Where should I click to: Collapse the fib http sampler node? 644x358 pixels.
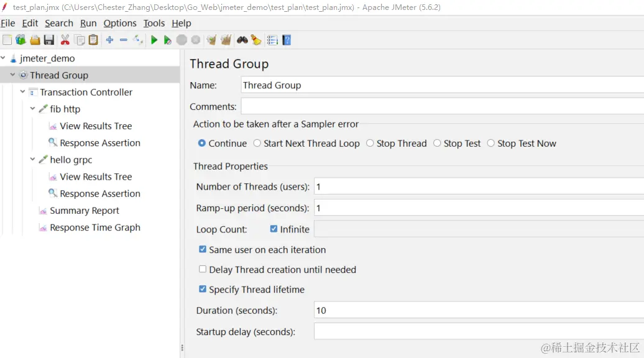[x=32, y=108]
